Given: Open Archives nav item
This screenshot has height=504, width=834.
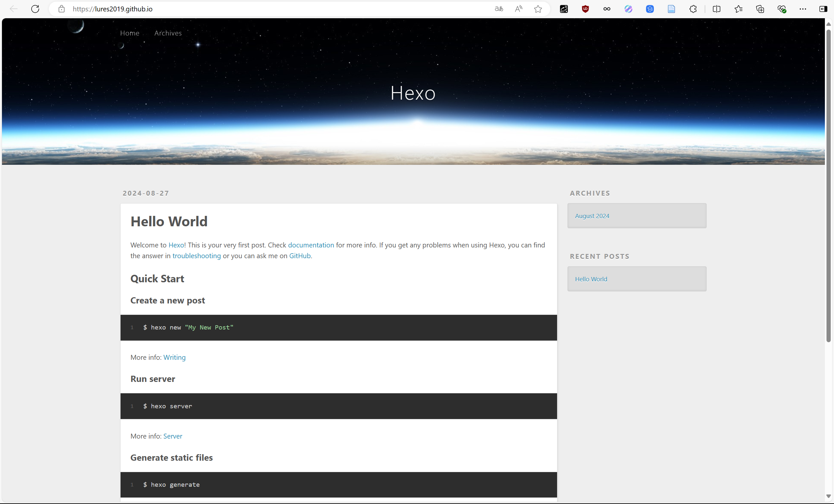Looking at the screenshot, I should [x=168, y=33].
